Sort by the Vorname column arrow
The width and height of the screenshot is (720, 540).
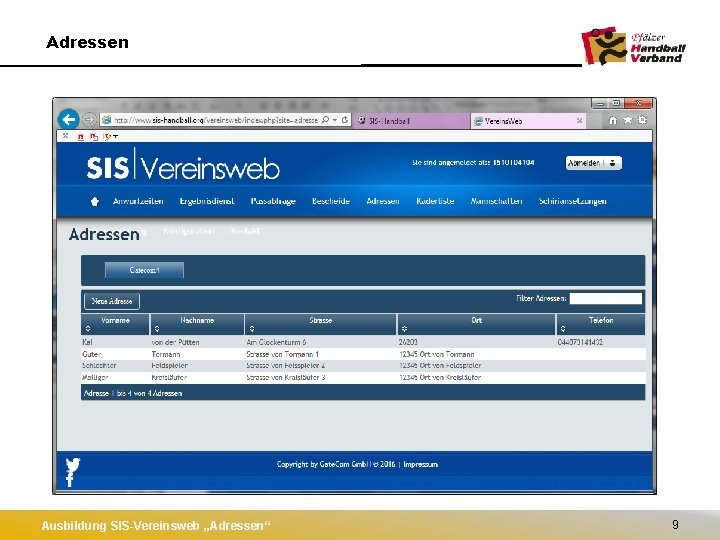point(88,329)
